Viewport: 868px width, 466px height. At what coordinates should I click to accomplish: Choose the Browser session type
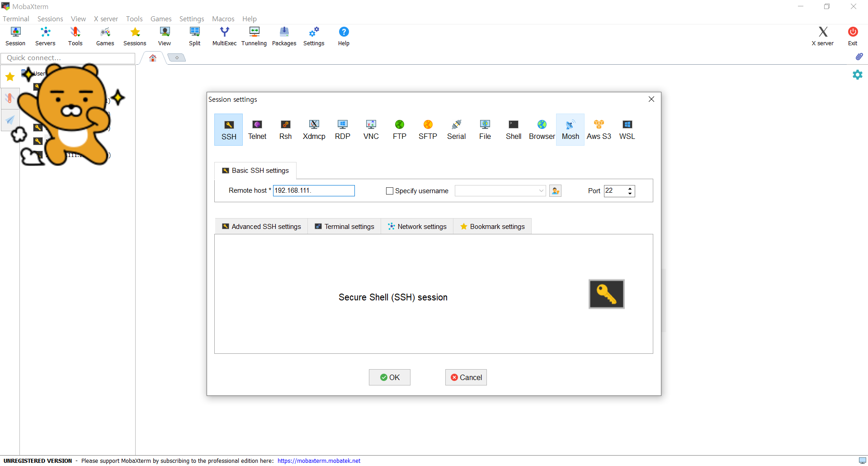542,129
